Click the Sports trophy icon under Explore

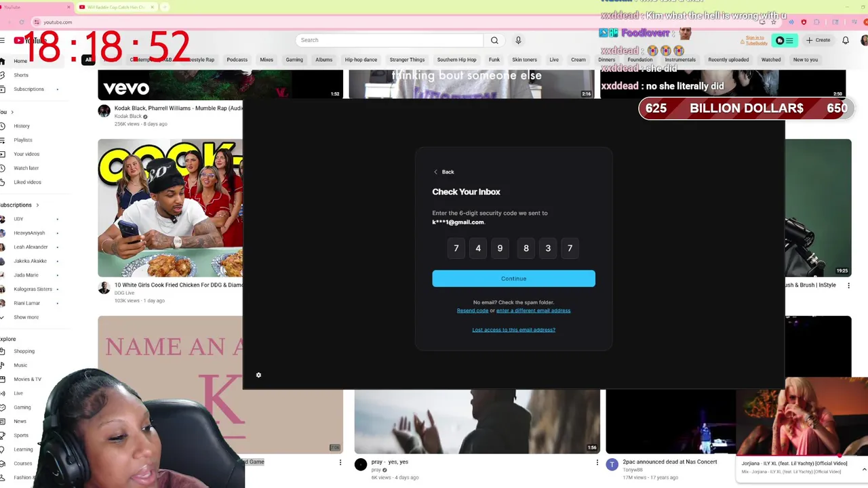(x=3, y=435)
